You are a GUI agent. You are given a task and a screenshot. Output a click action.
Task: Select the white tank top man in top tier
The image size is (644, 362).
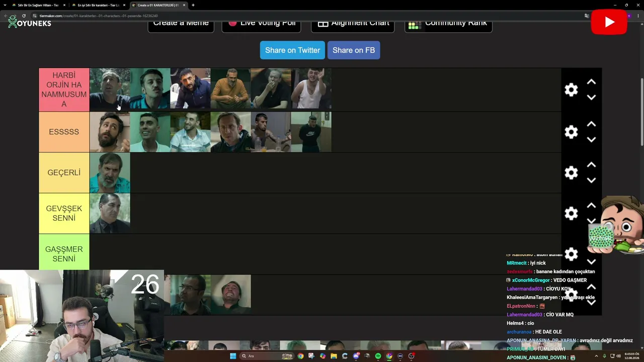point(311,88)
